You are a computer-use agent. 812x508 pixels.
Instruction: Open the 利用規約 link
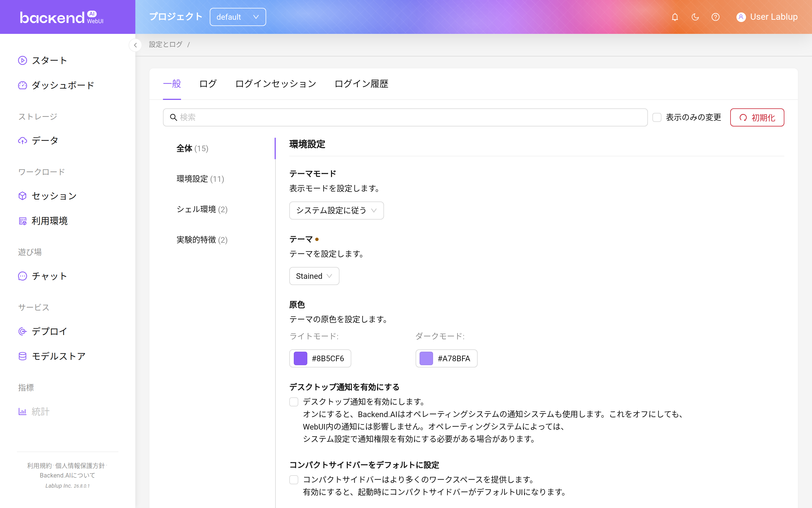[x=39, y=466]
